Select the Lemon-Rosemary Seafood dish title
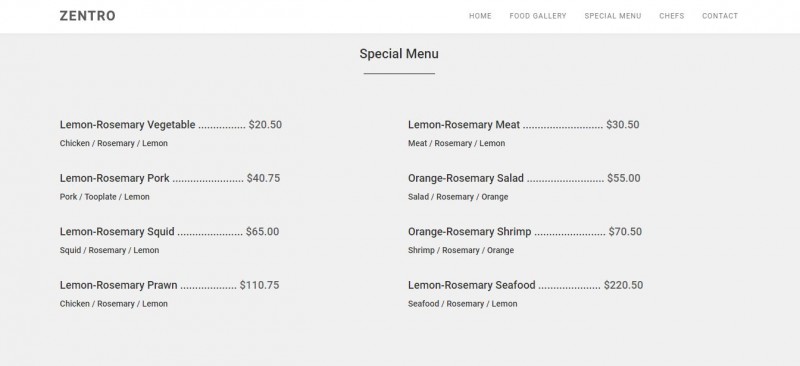This screenshot has width=800, height=366. 471,285
